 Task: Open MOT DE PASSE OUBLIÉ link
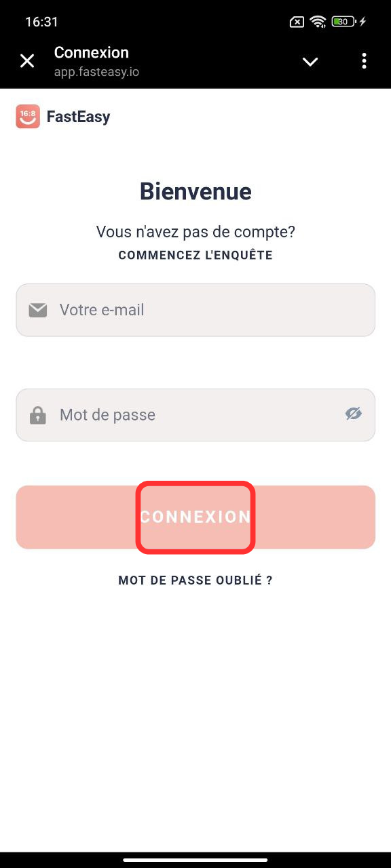[x=195, y=580]
